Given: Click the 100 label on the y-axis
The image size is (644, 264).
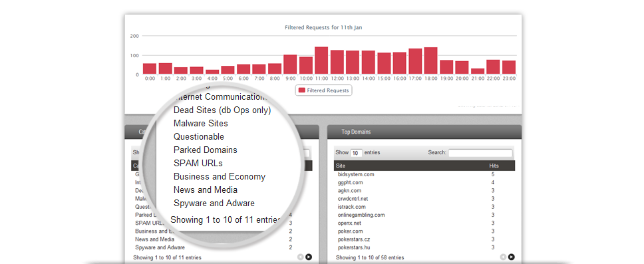Looking at the screenshot, I should 134,55.
